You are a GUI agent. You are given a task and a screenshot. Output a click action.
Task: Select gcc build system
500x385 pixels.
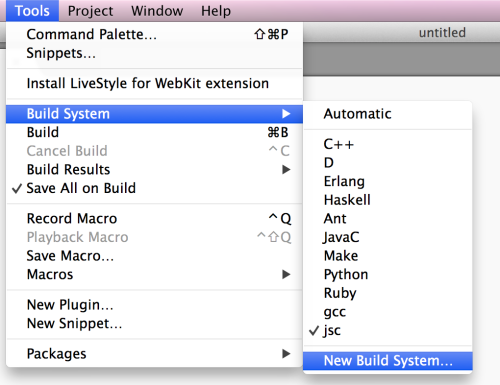pos(388,312)
